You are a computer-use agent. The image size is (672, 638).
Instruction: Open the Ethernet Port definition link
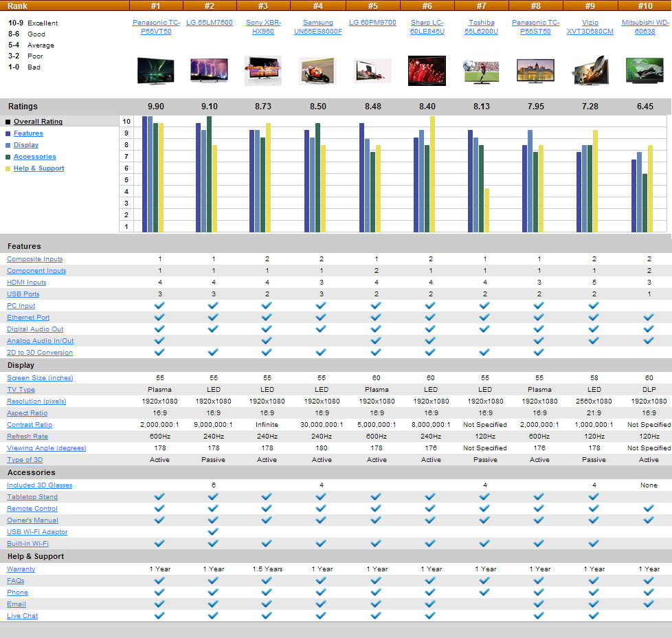pyautogui.click(x=28, y=318)
